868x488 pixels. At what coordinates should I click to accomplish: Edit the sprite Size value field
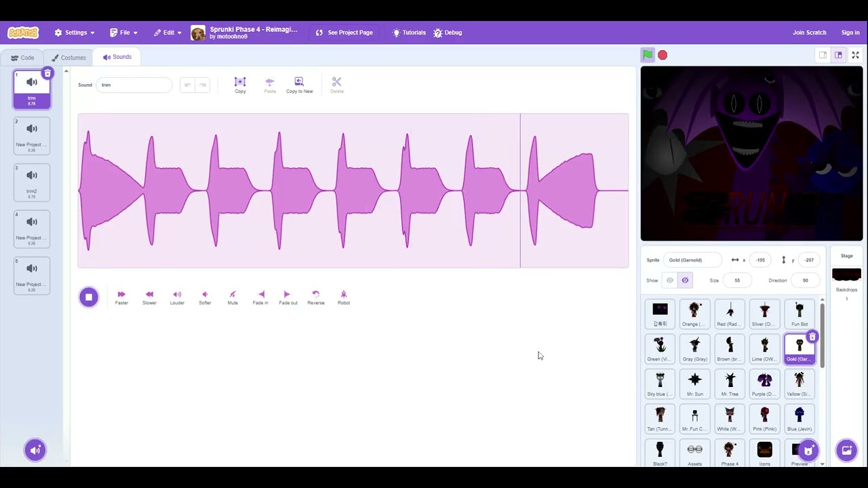point(737,281)
